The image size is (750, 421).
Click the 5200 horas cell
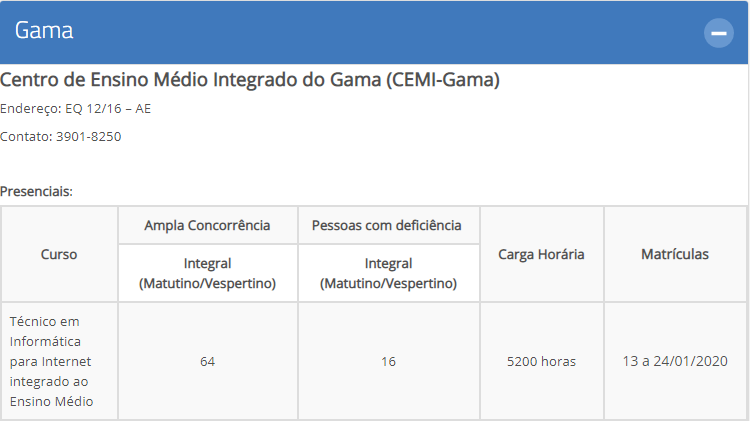541,361
